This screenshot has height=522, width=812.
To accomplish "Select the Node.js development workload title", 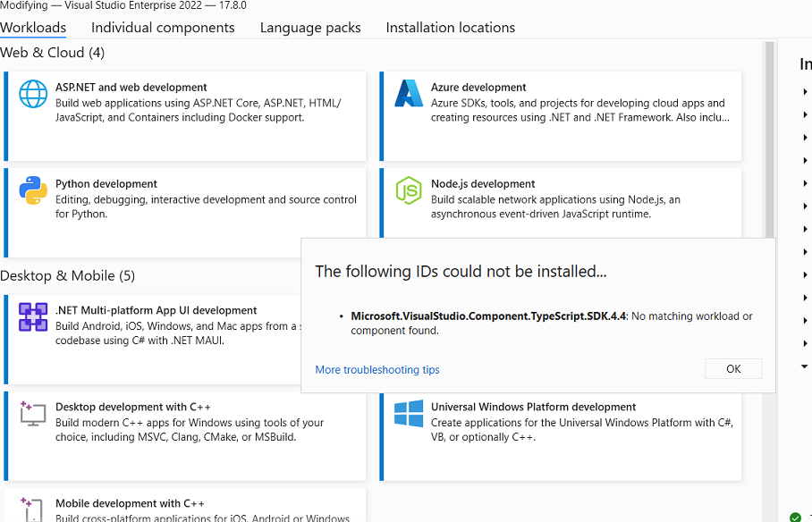I will click(x=483, y=184).
